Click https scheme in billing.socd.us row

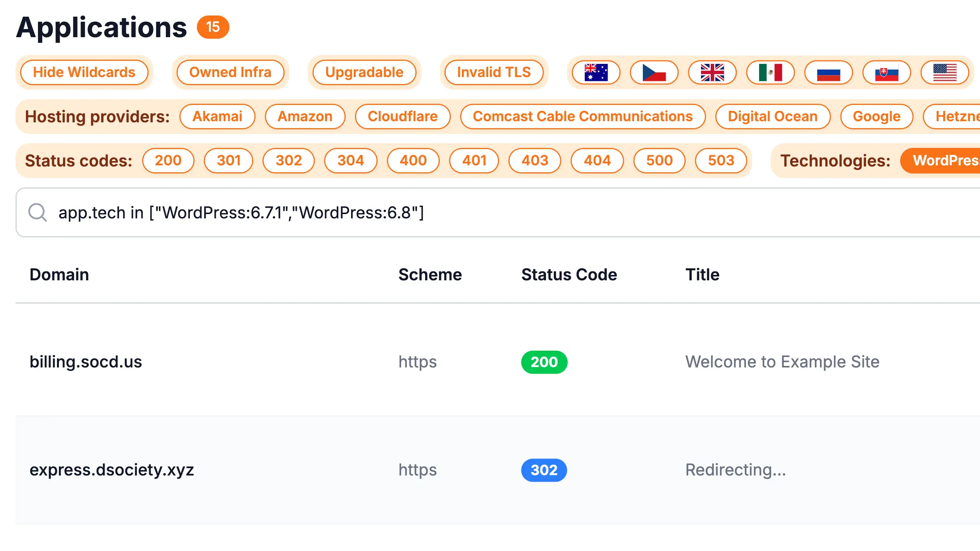(x=417, y=362)
